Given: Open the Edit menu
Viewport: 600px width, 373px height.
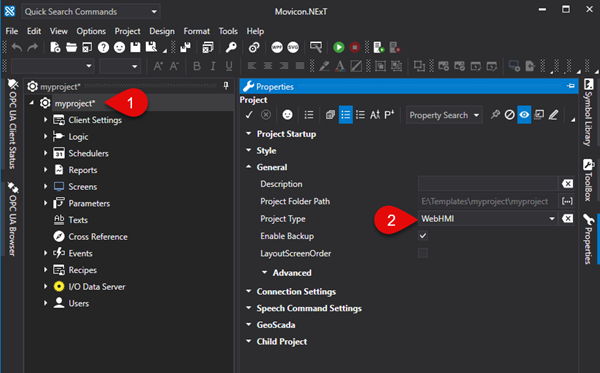Looking at the screenshot, I should pos(34,31).
